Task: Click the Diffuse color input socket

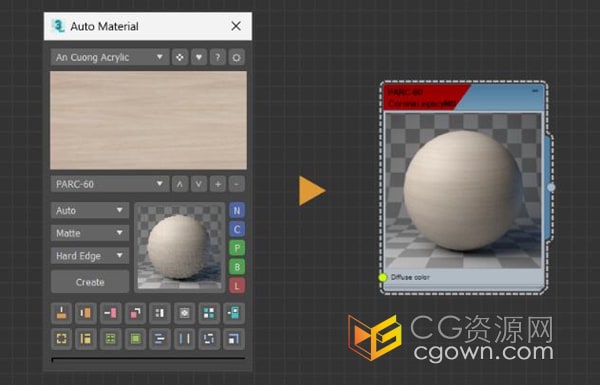Action: click(x=383, y=277)
